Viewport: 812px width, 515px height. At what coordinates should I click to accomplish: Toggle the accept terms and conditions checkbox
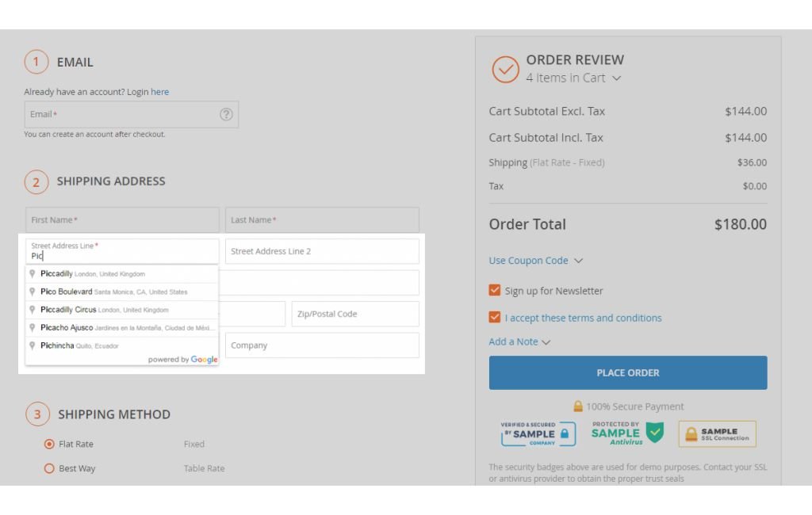[495, 318]
